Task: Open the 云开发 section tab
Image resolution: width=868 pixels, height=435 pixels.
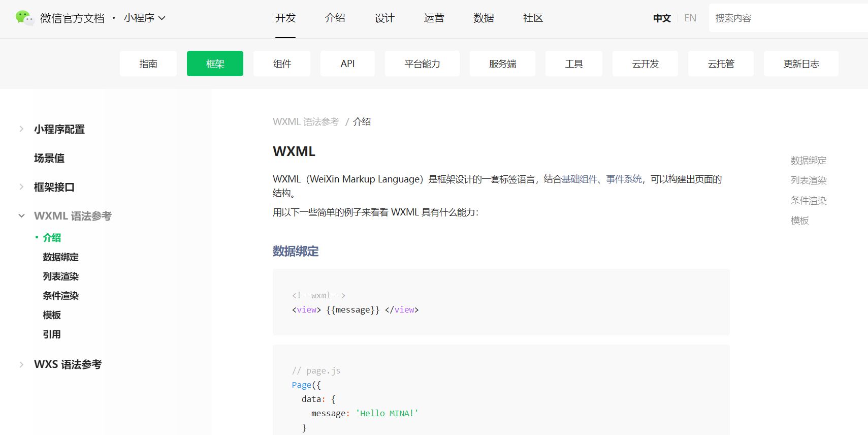Action: (x=645, y=64)
